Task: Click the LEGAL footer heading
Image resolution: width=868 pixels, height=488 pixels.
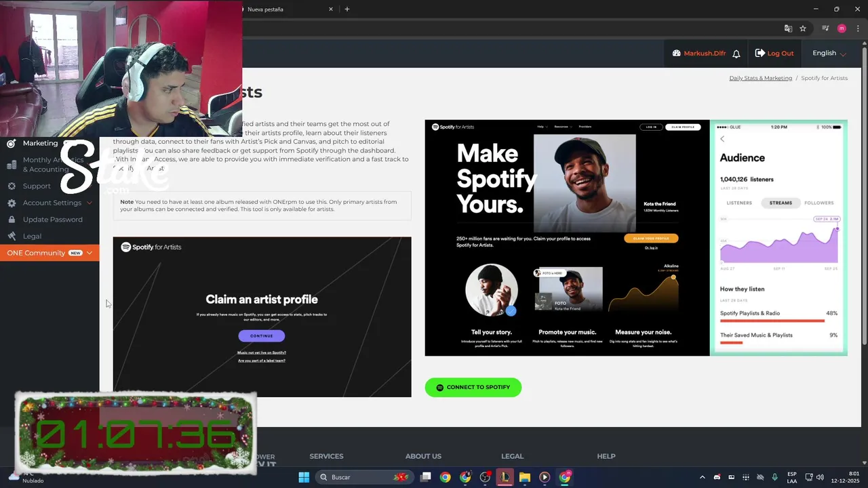Action: coord(513,456)
